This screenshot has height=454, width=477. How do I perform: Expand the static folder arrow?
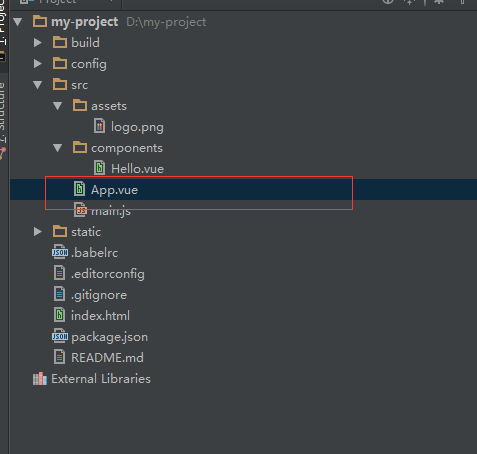point(38,232)
